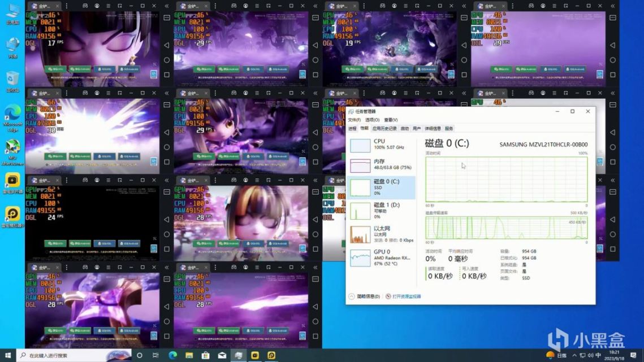Screen dimensions: 644x362
Task: Open the Windows Start menu
Action: (8, 355)
